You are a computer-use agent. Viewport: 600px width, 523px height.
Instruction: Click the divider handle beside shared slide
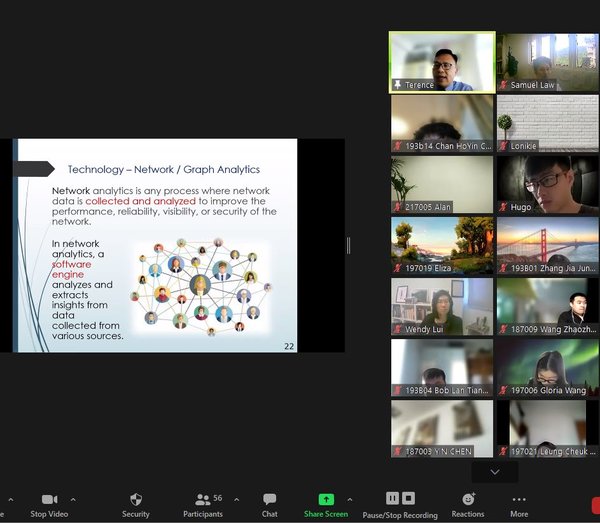coord(348,245)
